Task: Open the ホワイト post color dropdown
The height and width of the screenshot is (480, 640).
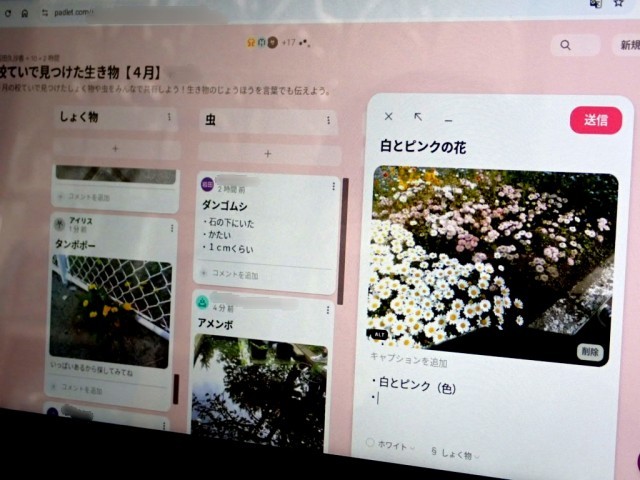Action: tap(392, 443)
